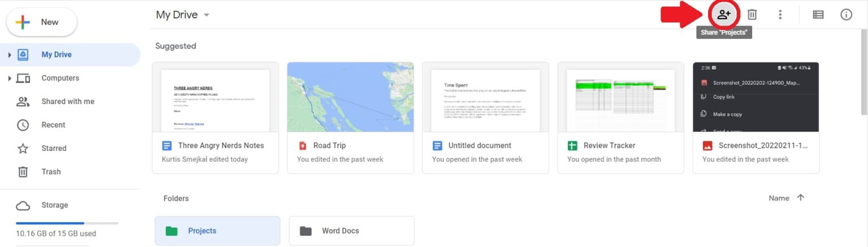The image size is (868, 247).
Task: Open the Review Tracker spreadsheet thumbnail
Action: click(x=620, y=97)
